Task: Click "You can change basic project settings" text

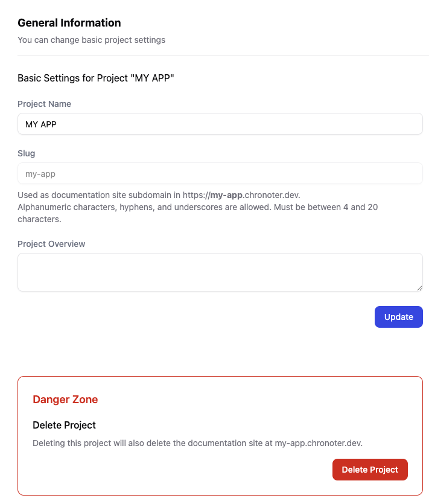Action: (x=91, y=40)
